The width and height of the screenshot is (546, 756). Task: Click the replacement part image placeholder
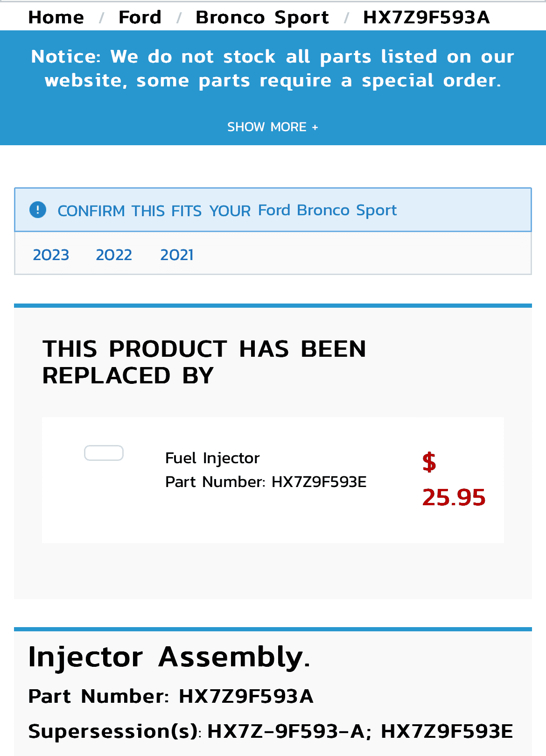(x=104, y=453)
